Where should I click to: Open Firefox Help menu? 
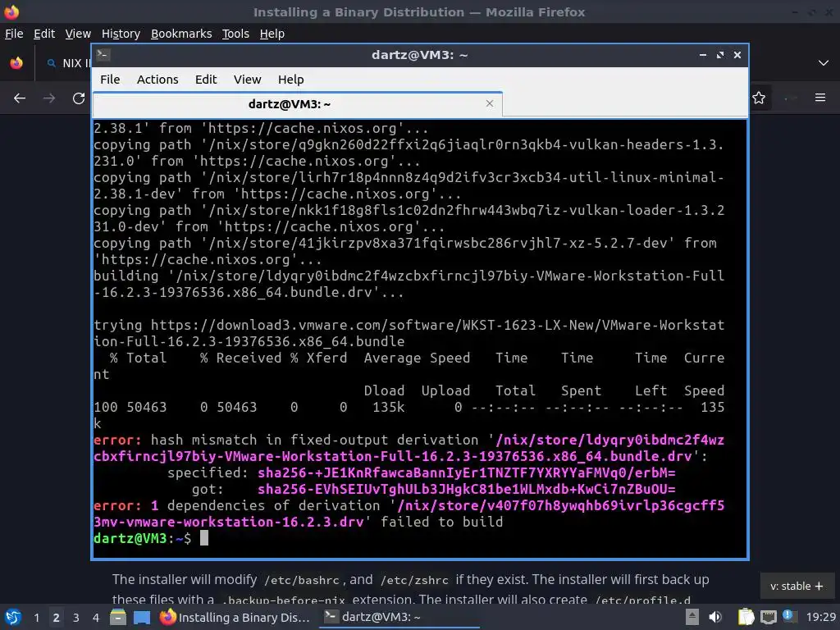pyautogui.click(x=272, y=34)
